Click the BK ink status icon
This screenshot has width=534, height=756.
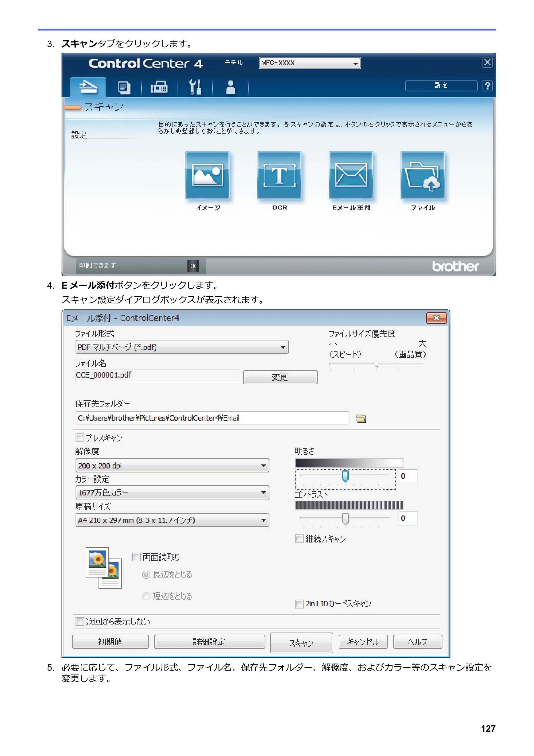pyautogui.click(x=193, y=266)
